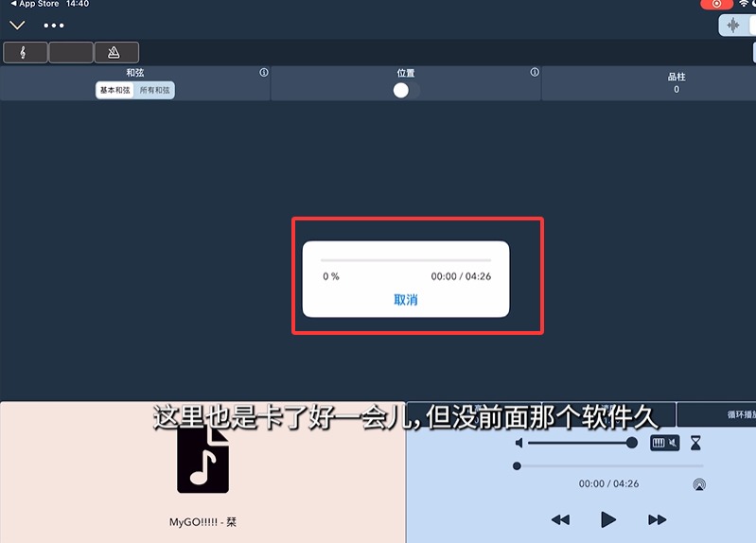Toggle the 位置 switch
This screenshot has height=543, width=756.
pos(406,90)
